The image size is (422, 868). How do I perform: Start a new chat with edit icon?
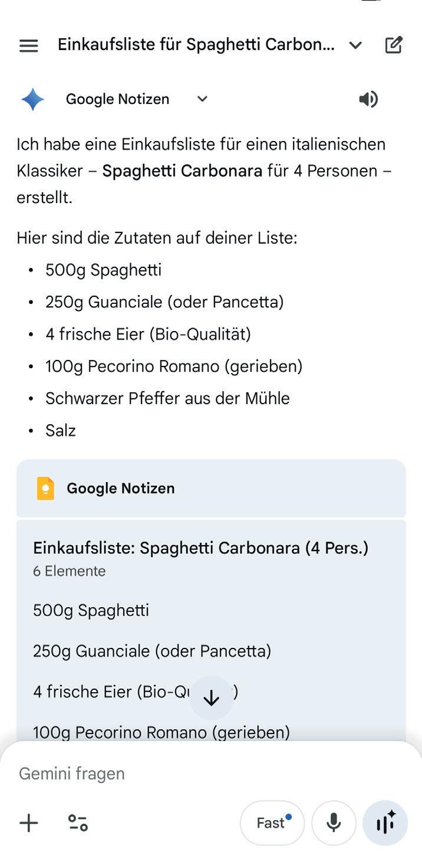394,45
